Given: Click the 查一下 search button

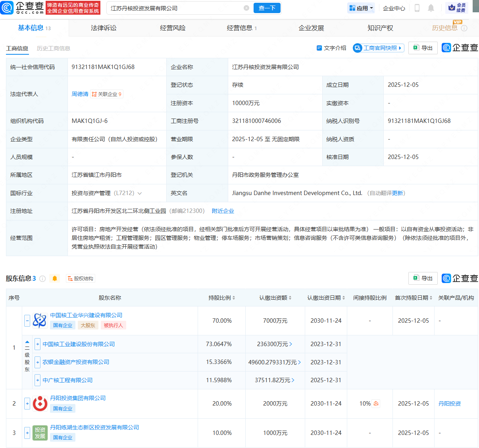Looking at the screenshot, I should point(267,8).
